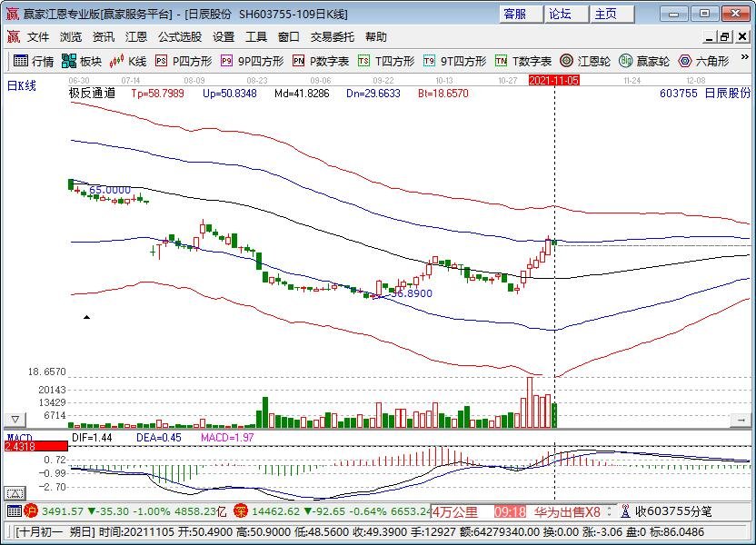Open the 文件 menu
Image resolution: width=756 pixels, height=545 pixels.
tap(38, 37)
